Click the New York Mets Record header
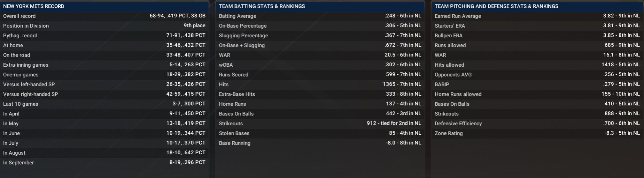This screenshot has height=178, width=644. (x=34, y=6)
